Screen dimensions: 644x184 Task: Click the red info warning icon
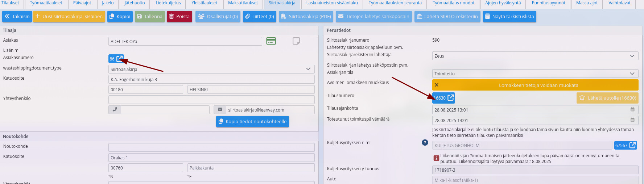click(x=436, y=158)
